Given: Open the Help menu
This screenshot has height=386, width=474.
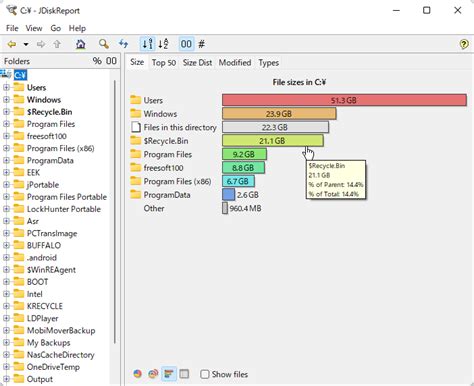Looking at the screenshot, I should [x=77, y=28].
